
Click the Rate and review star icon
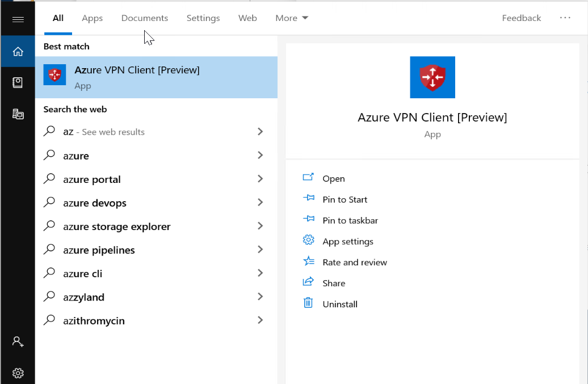coord(308,261)
